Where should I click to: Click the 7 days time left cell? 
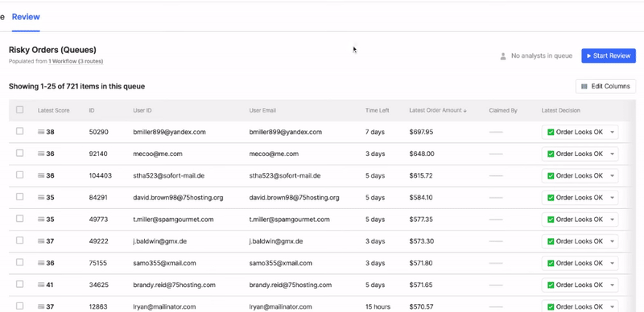(375, 132)
